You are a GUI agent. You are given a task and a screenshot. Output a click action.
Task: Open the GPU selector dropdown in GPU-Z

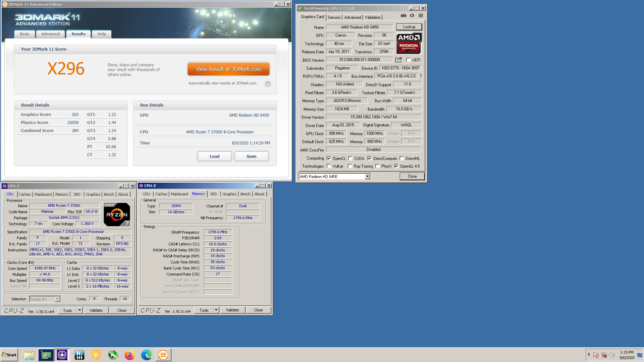367,177
